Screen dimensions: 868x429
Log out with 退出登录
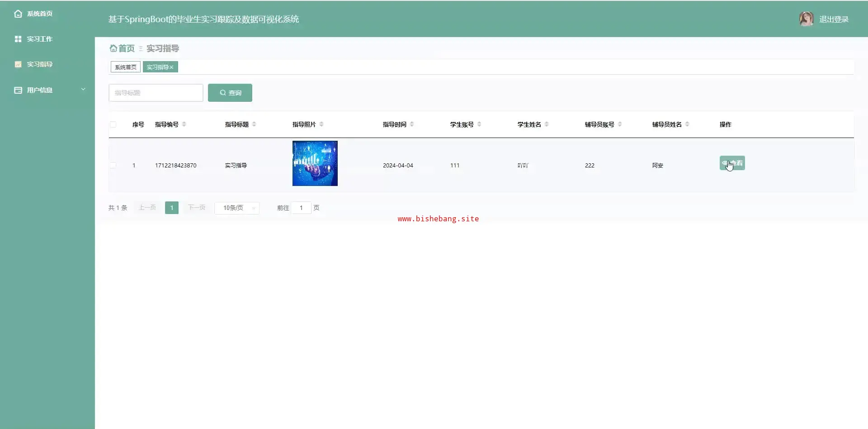pos(834,19)
